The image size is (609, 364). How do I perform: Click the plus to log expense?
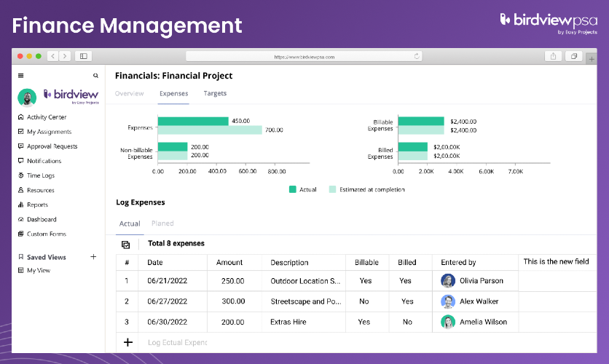(x=127, y=342)
